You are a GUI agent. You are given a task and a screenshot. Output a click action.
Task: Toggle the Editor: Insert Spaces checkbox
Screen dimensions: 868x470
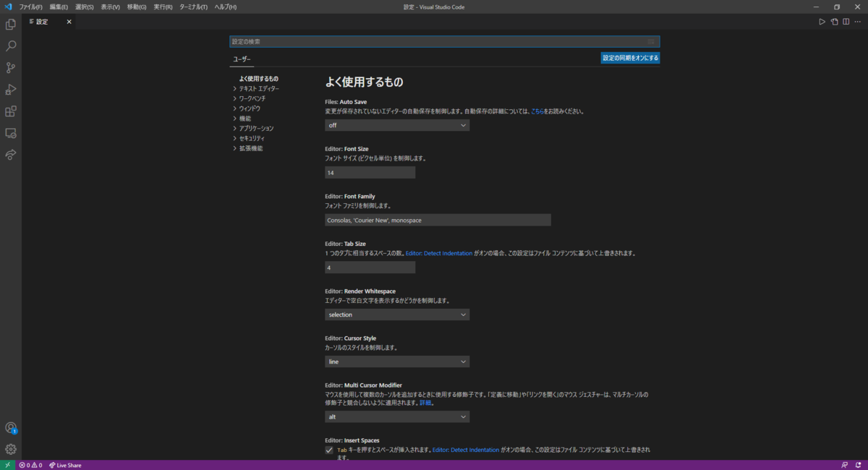pos(329,450)
